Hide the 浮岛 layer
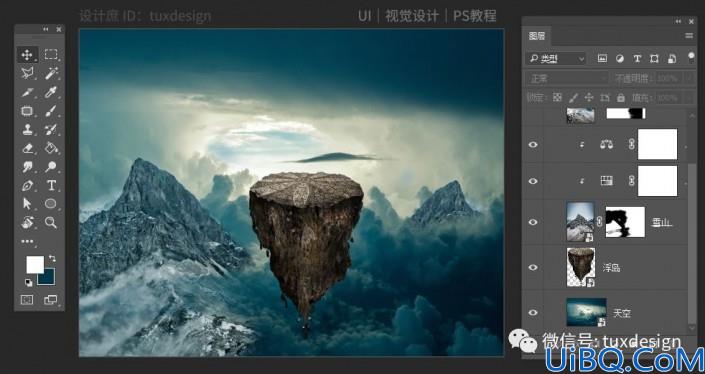The height and width of the screenshot is (374, 705). click(x=533, y=267)
